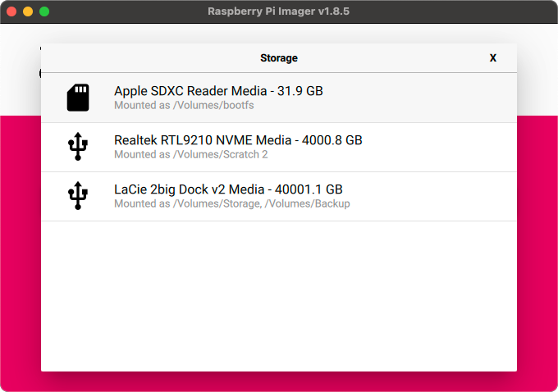Click the 31.9 GB capacity text
Viewport: 558px width, 392px height.
click(300, 91)
